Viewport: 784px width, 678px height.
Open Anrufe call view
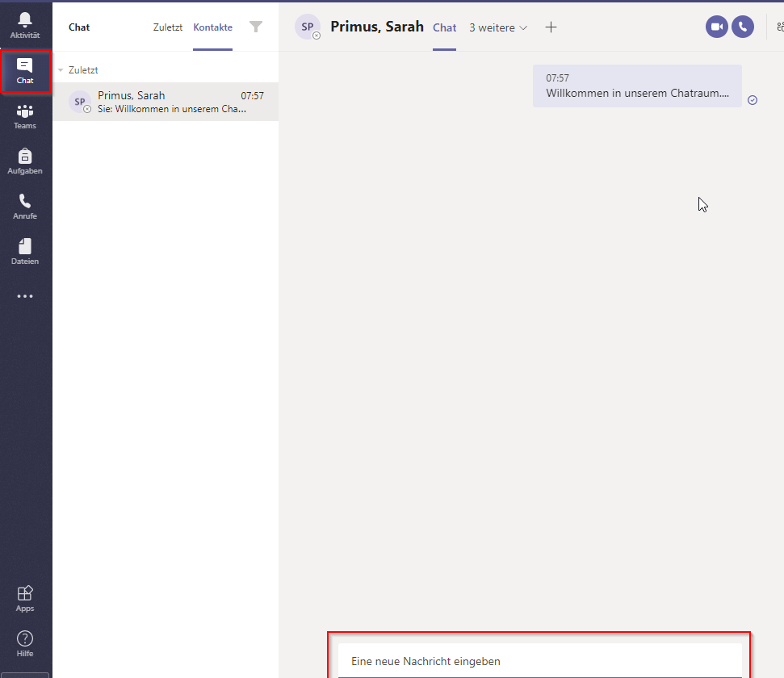pos(25,207)
